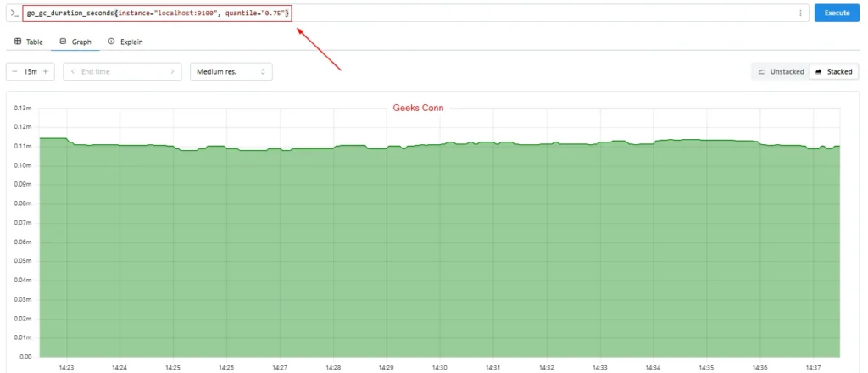
Task: Decrease the time range with minus
Action: (15, 72)
